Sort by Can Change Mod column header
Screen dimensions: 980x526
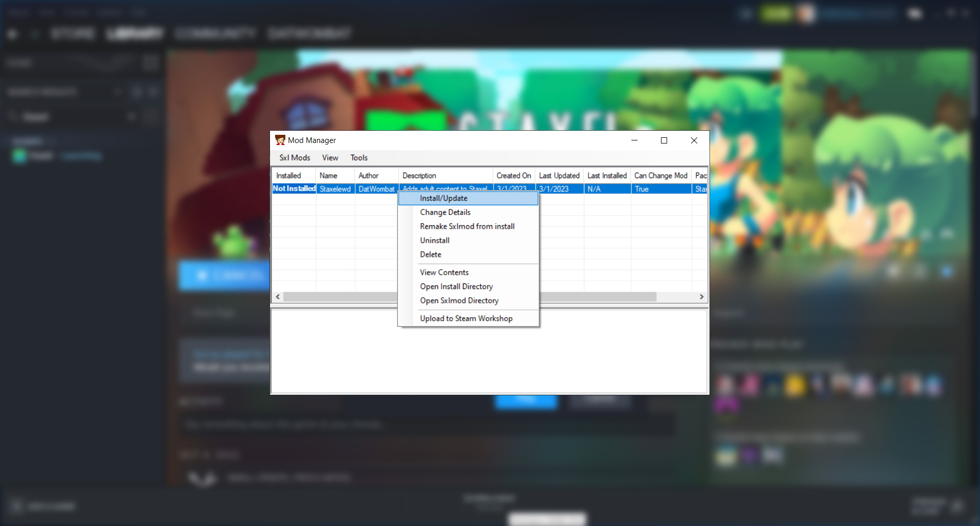661,176
